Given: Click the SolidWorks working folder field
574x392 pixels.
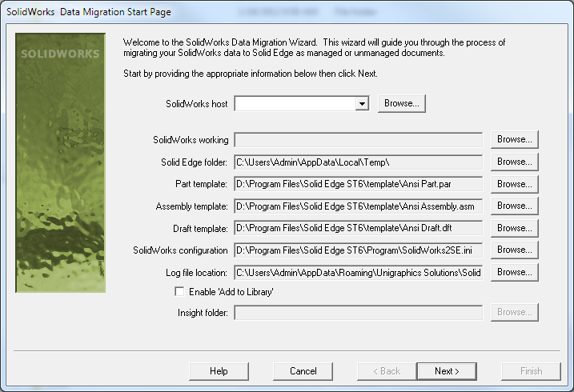Looking at the screenshot, I should 359,140.
